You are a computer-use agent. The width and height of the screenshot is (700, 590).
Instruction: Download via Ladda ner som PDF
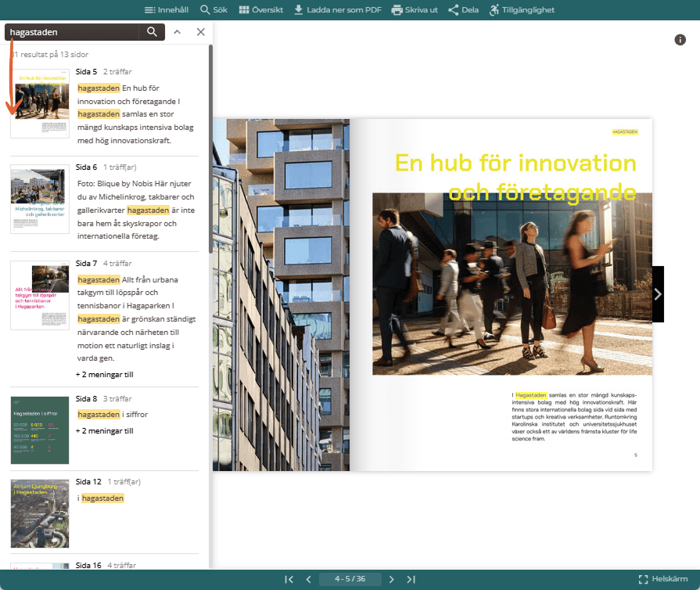pos(338,10)
